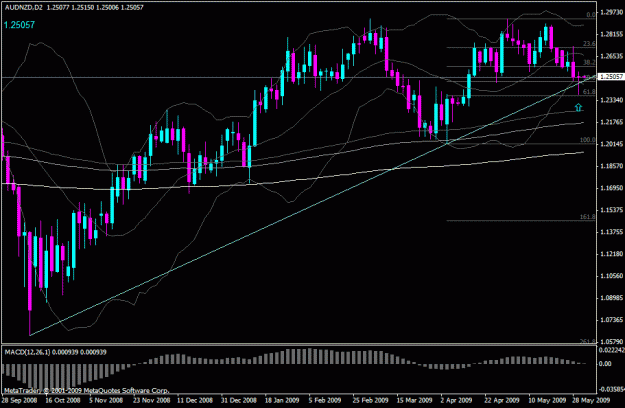Screen dimensions: 625x408
Task: Select the 38.2 Fibonacci level label
Action: [589, 63]
